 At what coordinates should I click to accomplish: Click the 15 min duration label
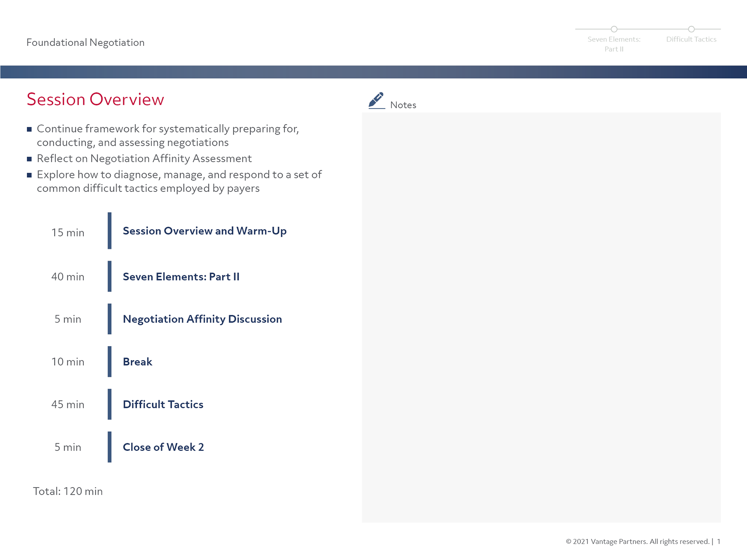click(x=68, y=233)
